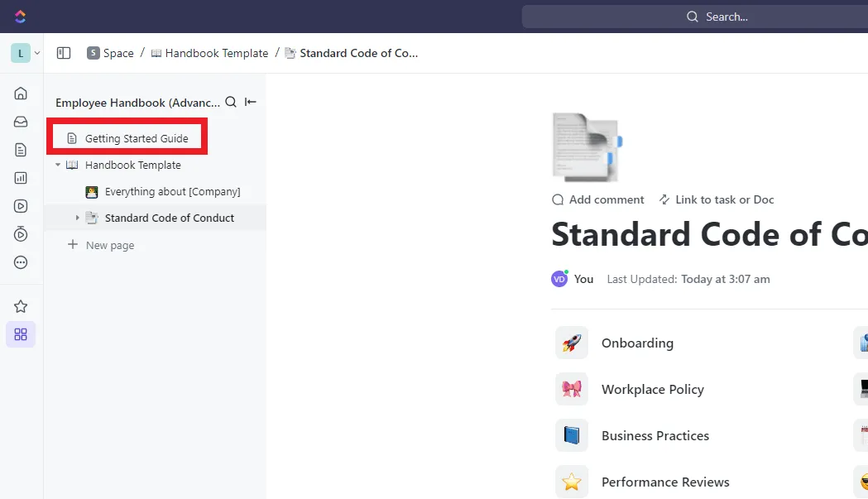Screen dimensions: 868x499
Task: Go to Space breadcrumb
Action: (110, 53)
